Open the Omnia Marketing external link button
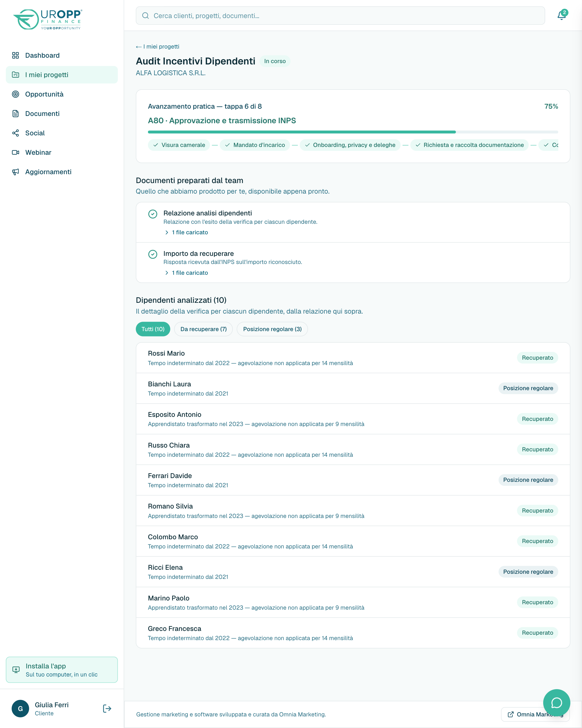 click(x=535, y=714)
